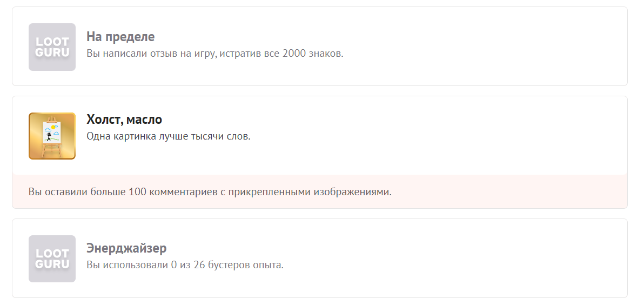Expand the На пределе achievement card details
Viewport: 644px width, 298px height.
point(320,46)
